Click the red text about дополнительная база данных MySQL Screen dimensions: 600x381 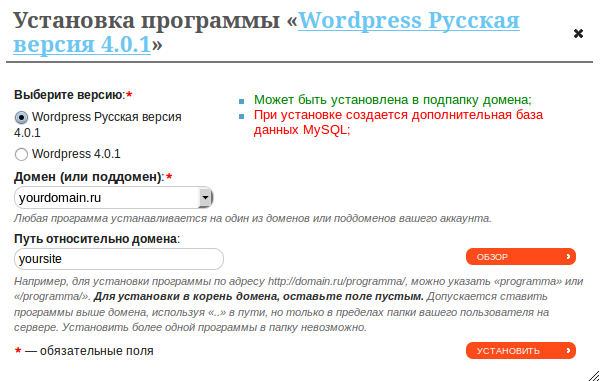(x=398, y=122)
